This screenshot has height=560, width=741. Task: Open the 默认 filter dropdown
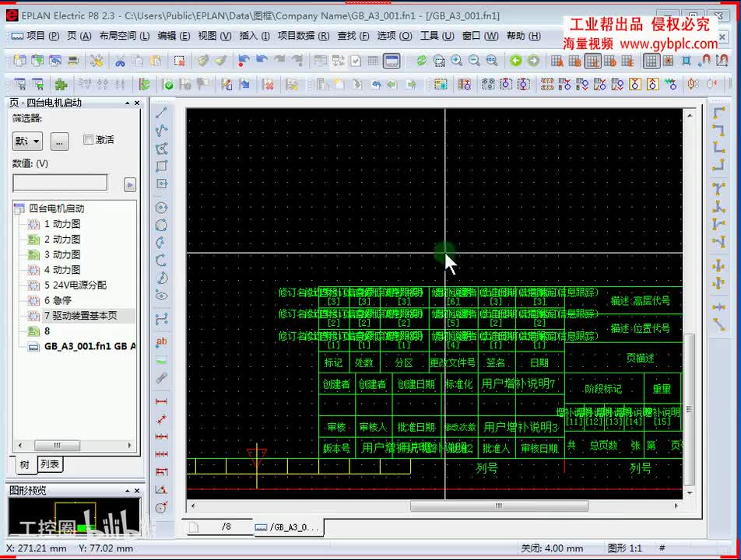[x=27, y=141]
